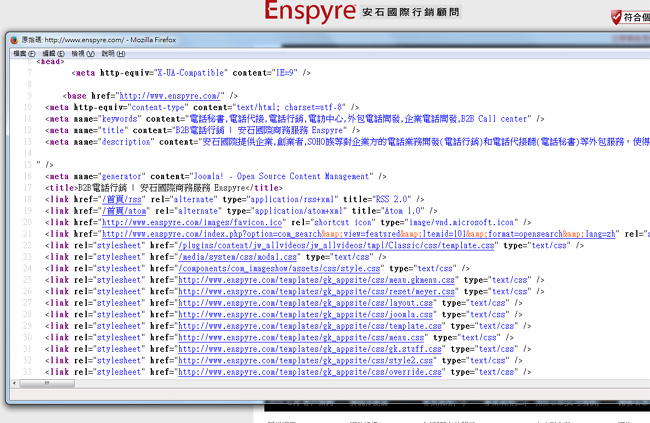Open the gk_appsite layout.css link
This screenshot has width=650, height=423.
[306, 303]
